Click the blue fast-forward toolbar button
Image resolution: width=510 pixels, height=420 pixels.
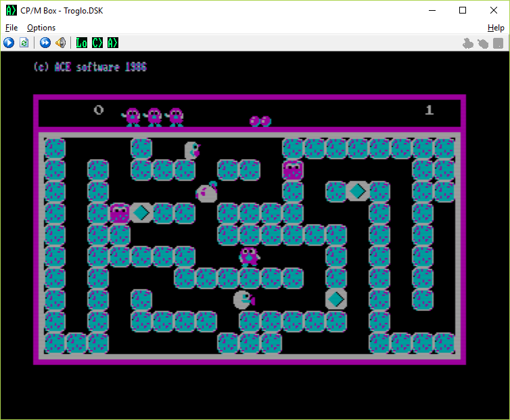pos(45,43)
